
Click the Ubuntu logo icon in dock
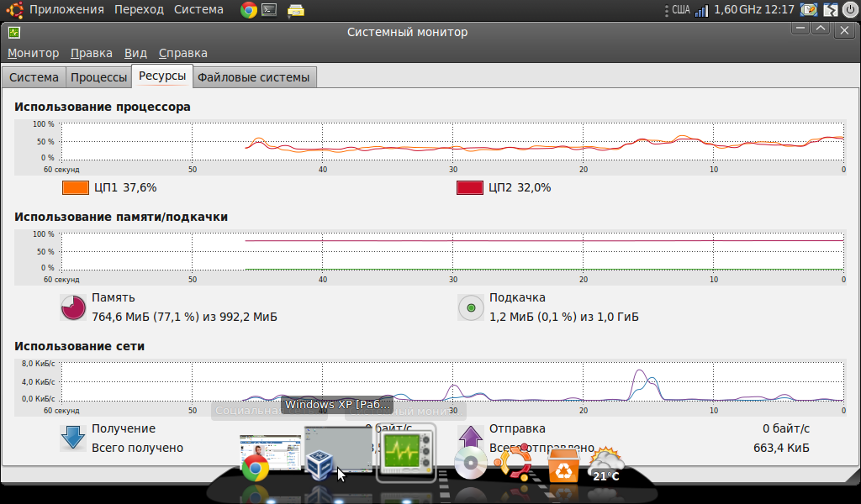point(514,462)
